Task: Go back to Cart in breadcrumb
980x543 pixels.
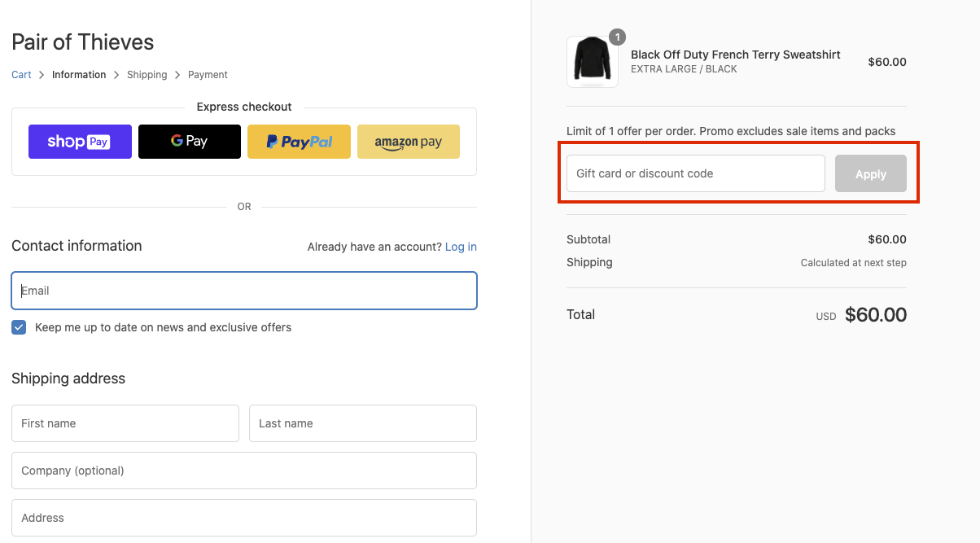Action: [x=21, y=75]
